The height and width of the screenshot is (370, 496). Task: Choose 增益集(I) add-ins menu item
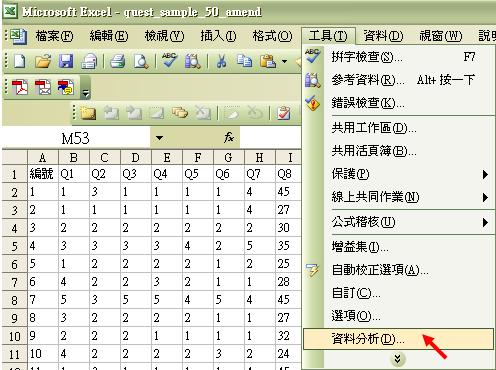click(x=398, y=247)
